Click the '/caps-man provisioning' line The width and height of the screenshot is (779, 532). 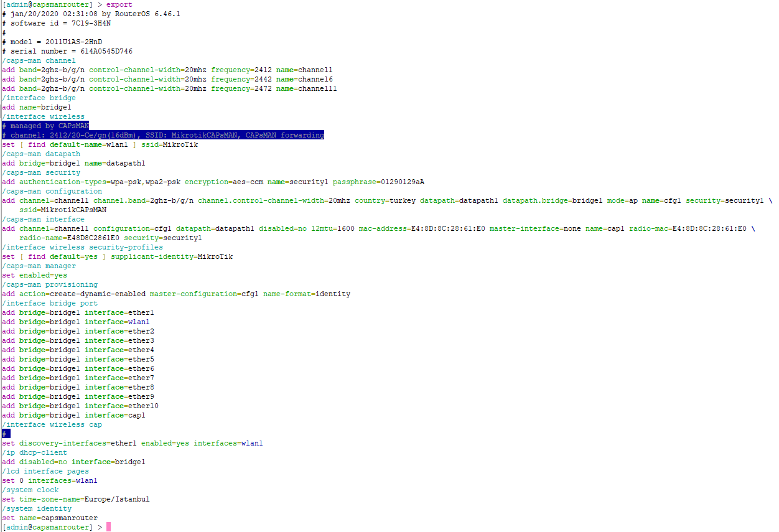click(50, 284)
